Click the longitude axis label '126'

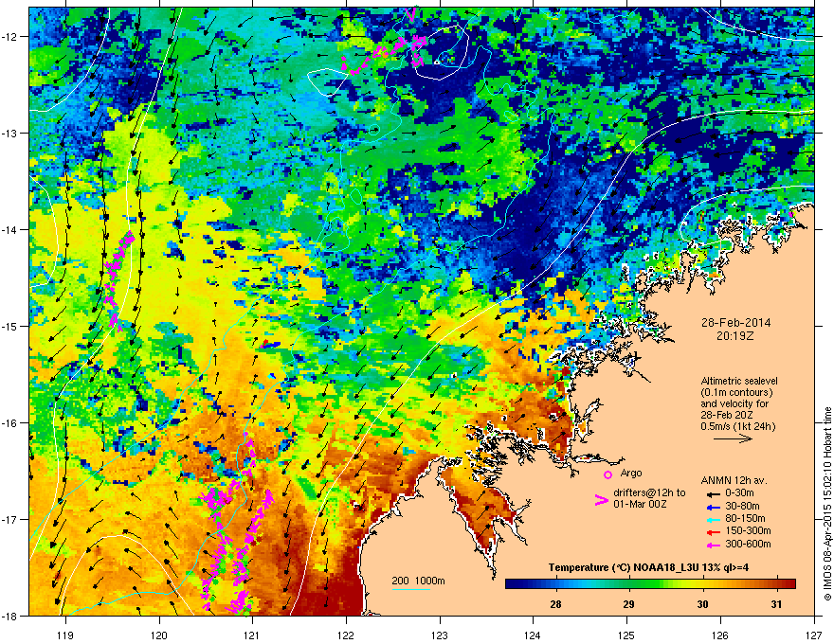click(719, 635)
